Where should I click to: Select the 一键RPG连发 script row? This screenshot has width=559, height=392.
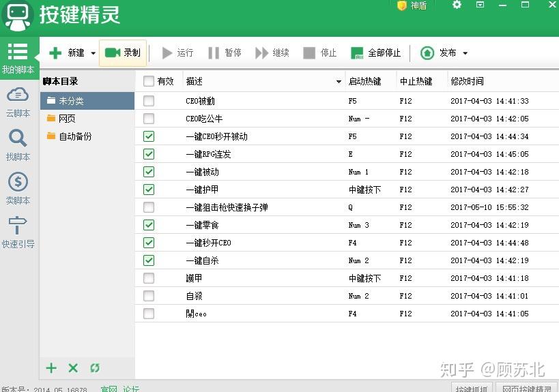point(347,154)
